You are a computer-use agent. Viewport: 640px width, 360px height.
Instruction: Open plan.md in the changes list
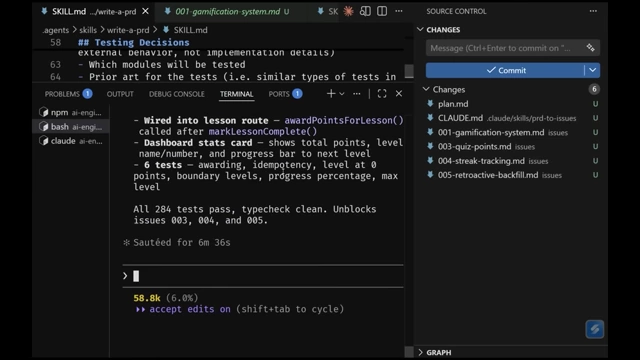click(453, 104)
